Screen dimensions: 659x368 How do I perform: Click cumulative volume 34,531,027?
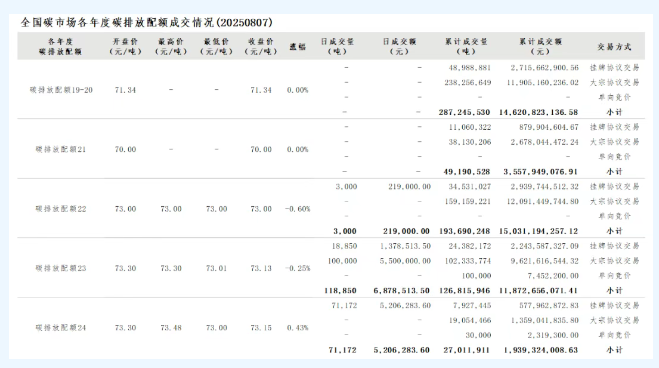click(469, 187)
